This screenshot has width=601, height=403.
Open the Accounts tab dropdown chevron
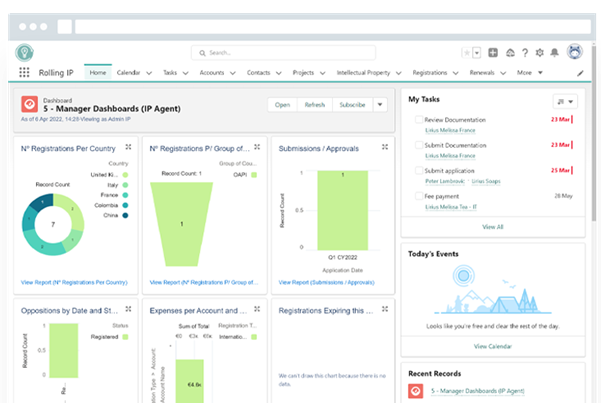(x=233, y=73)
